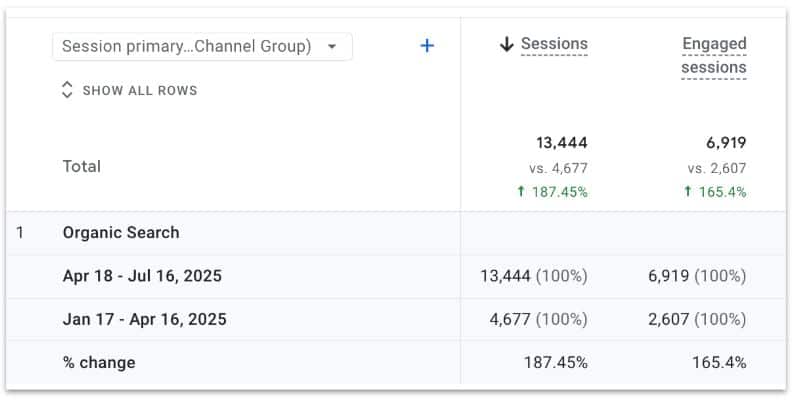Viewport: 792px width, 400px height.
Task: Select the Organic Search row
Action: (x=121, y=233)
